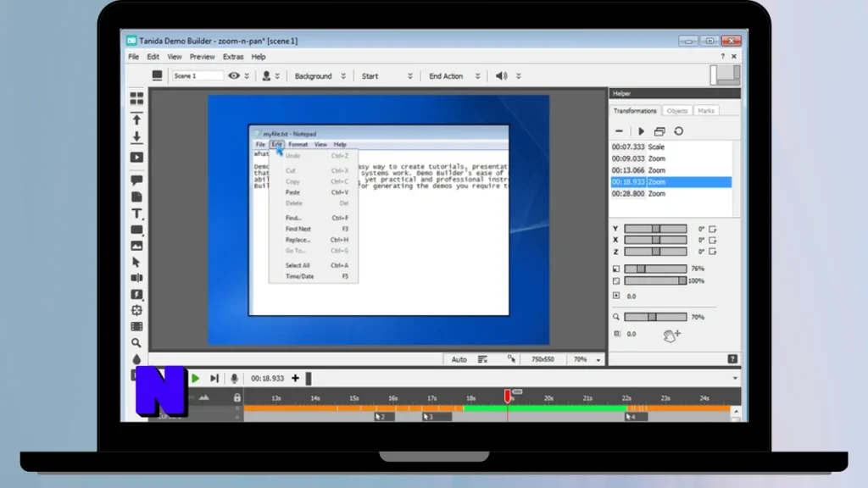Toggle the Y rotation reset box
Image resolution: width=868 pixels, height=488 pixels.
[712, 229]
